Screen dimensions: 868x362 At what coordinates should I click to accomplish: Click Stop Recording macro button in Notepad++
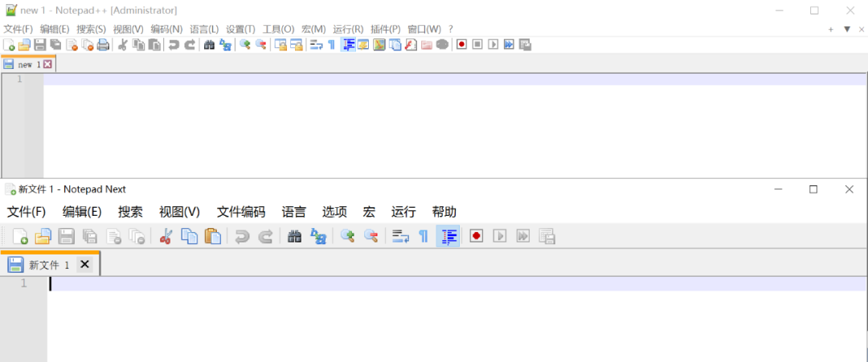(x=477, y=45)
